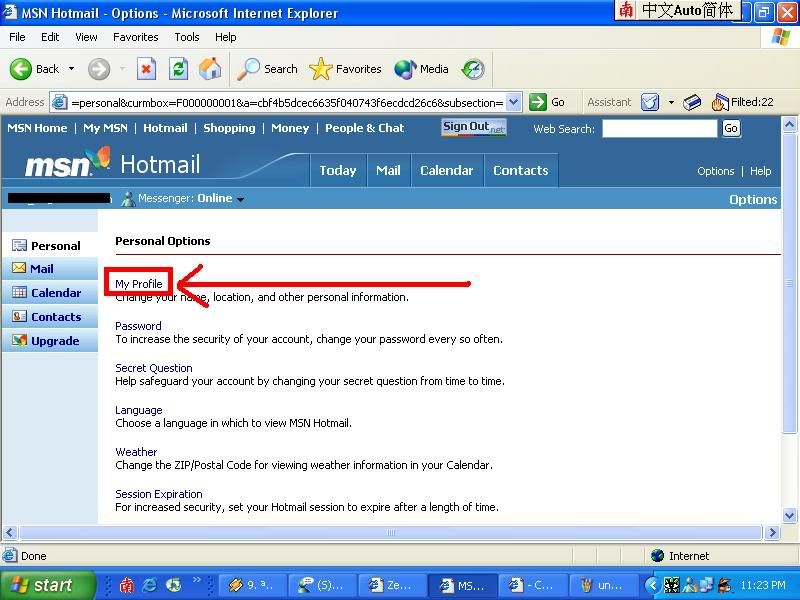
Task: Open the View menu
Action: click(86, 37)
